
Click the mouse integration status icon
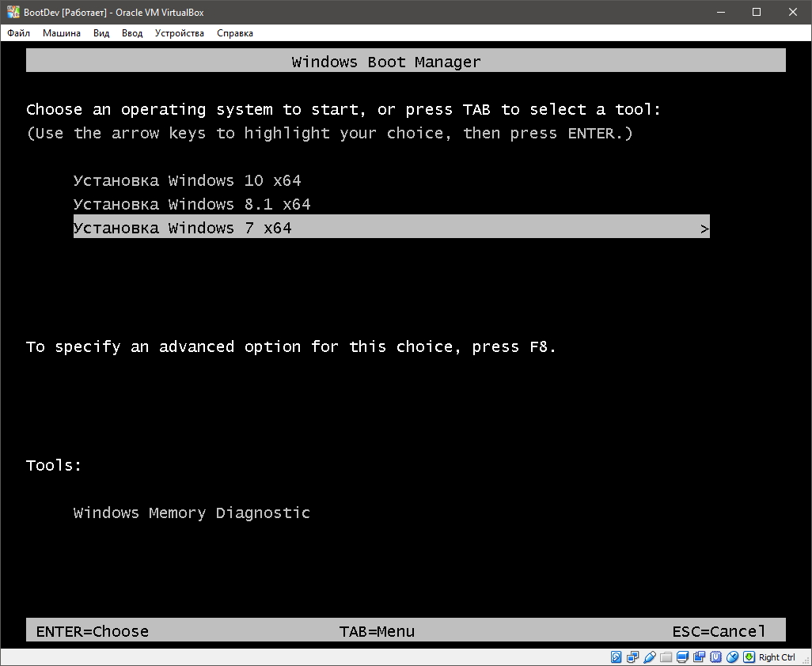coord(732,657)
